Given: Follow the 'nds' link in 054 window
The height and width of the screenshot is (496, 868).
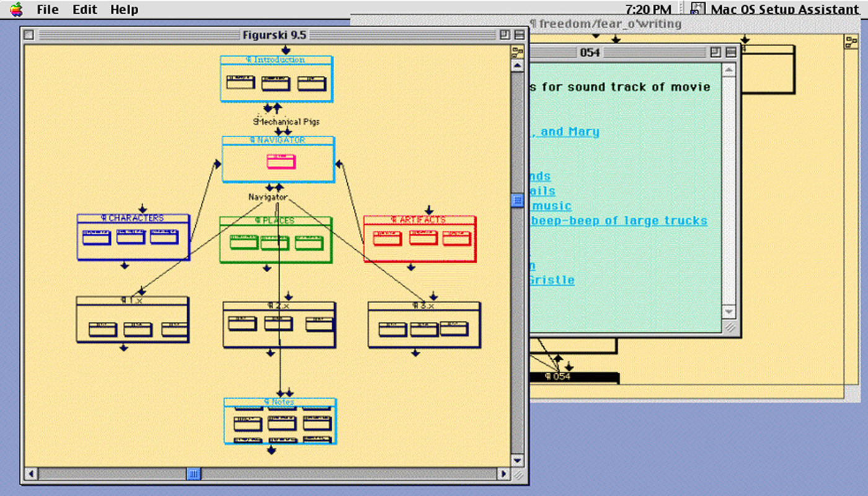Looking at the screenshot, I should tap(540, 176).
